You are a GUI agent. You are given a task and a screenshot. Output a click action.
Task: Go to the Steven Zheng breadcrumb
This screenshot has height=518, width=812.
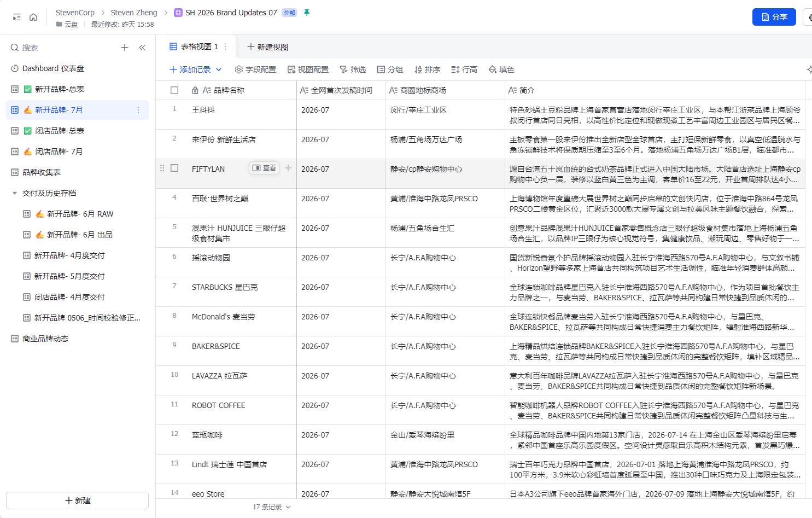coord(134,13)
